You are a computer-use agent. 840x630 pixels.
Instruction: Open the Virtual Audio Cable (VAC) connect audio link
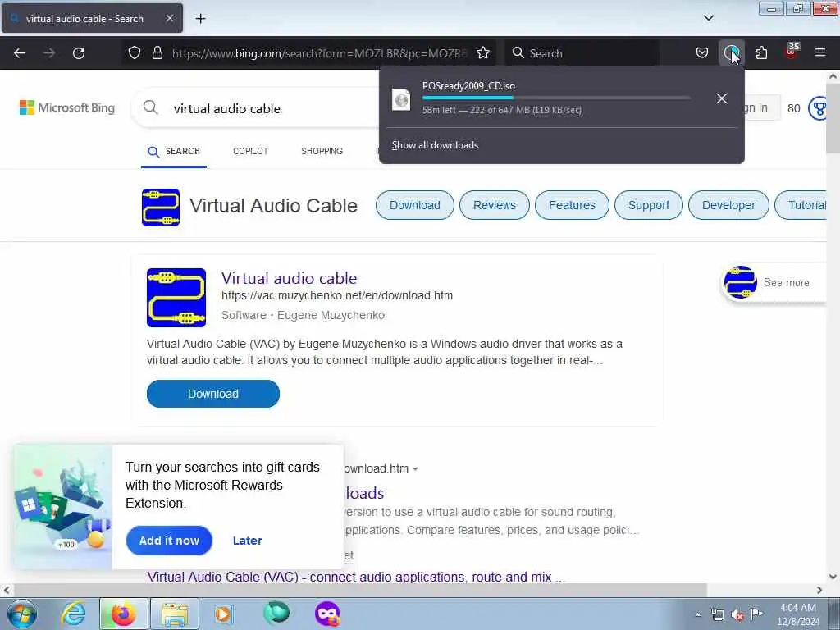coord(356,577)
